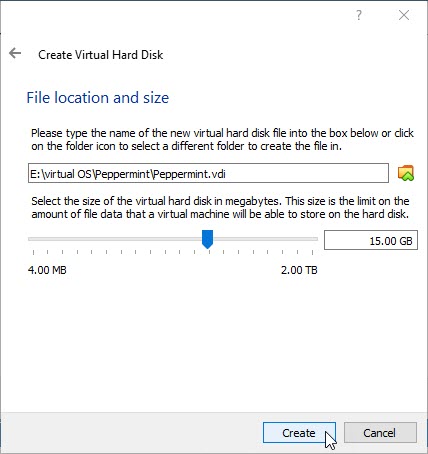The width and height of the screenshot is (428, 454).
Task: Click the 2.00 TB maximum size label
Action: [299, 270]
